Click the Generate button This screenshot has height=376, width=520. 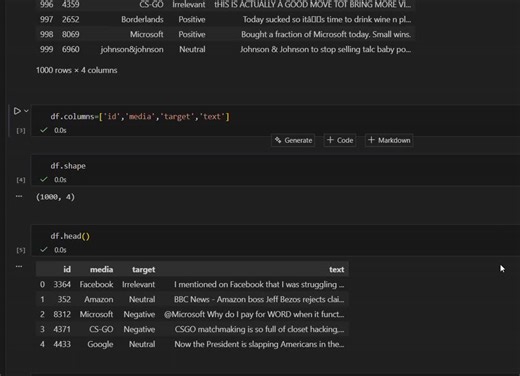(293, 140)
